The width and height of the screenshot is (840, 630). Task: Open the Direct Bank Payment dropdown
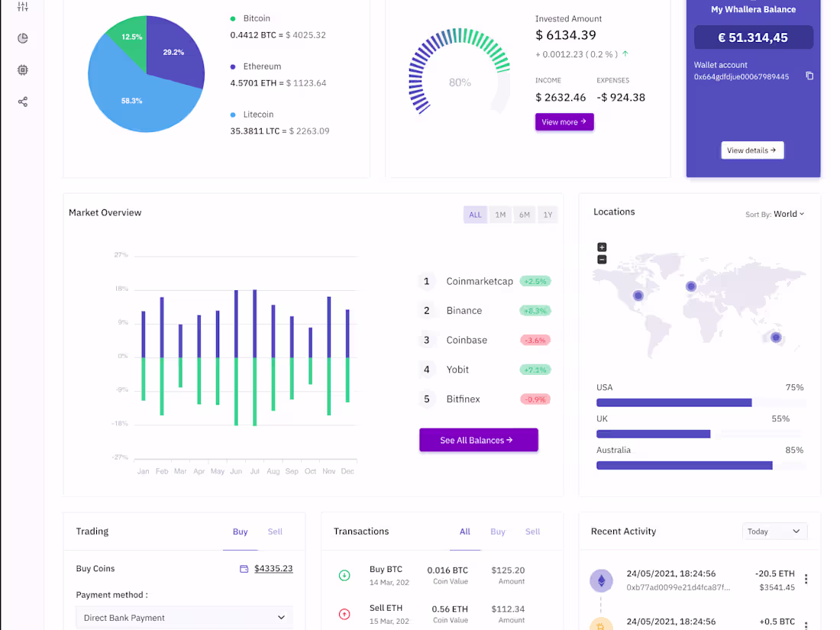point(183,617)
